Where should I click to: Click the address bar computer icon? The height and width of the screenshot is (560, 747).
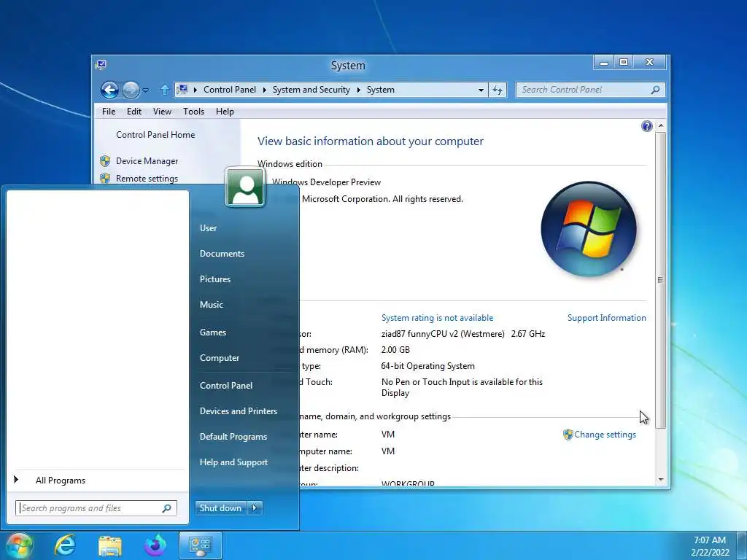point(182,89)
